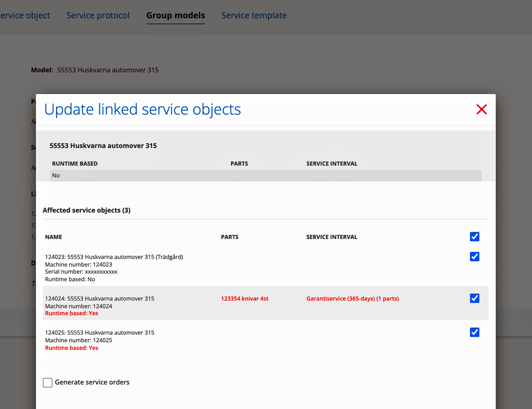Go to the Service object tab
The image size is (532, 409).
(x=25, y=15)
